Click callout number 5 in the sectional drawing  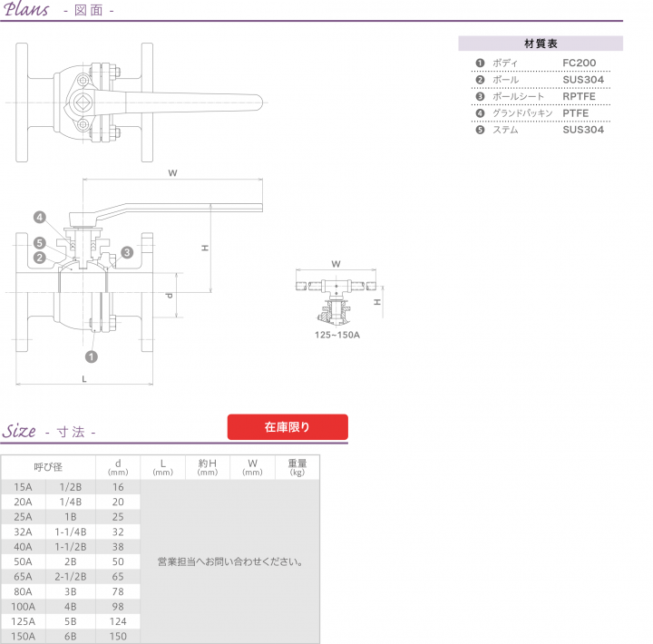click(40, 243)
